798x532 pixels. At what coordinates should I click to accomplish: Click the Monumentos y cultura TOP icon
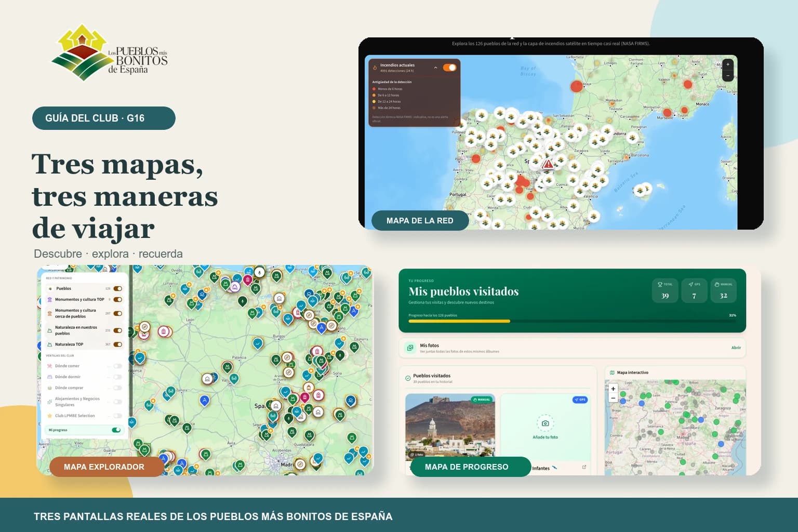50,299
